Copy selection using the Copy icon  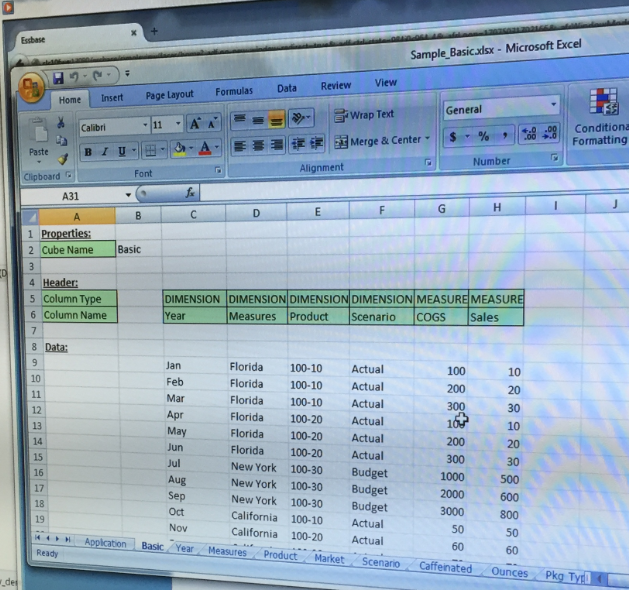coord(61,140)
